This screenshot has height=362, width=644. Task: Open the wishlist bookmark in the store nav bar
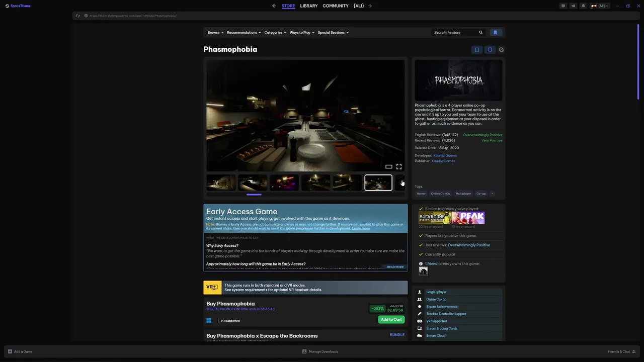point(495,33)
